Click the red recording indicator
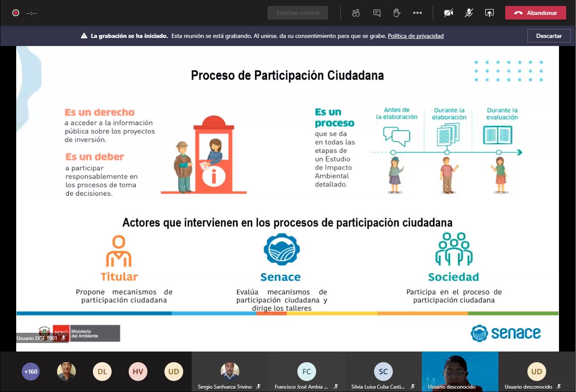The image size is (576, 392). coord(16,13)
